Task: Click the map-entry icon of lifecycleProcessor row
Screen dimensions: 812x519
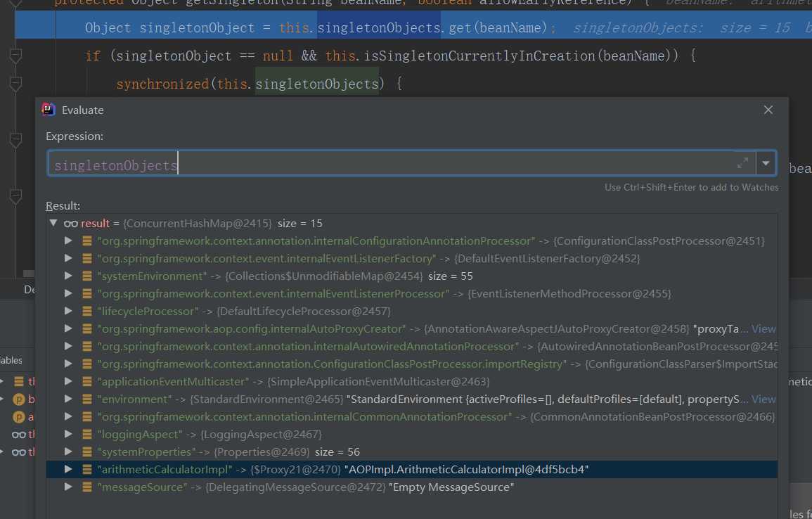Action: (x=87, y=312)
